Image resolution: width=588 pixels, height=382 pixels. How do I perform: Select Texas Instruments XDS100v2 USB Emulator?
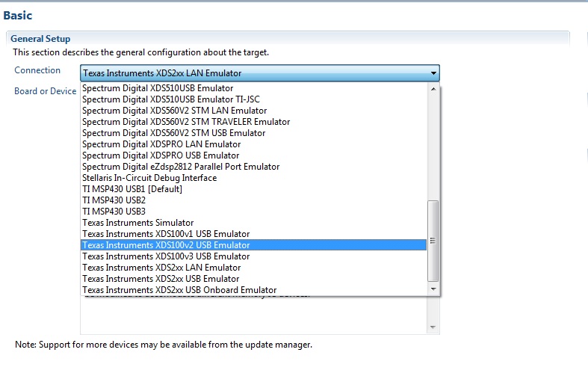point(166,245)
